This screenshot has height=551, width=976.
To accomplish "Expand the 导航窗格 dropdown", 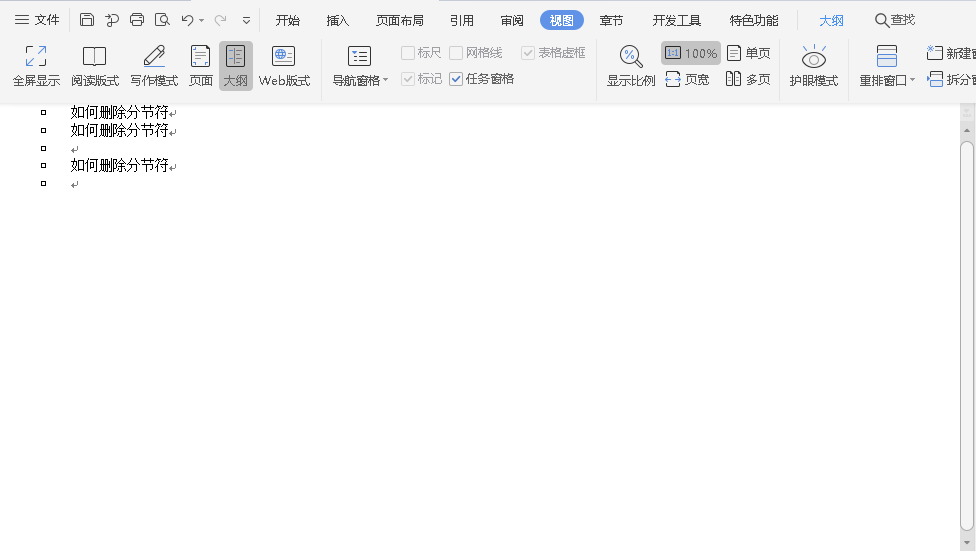I will coord(360,80).
